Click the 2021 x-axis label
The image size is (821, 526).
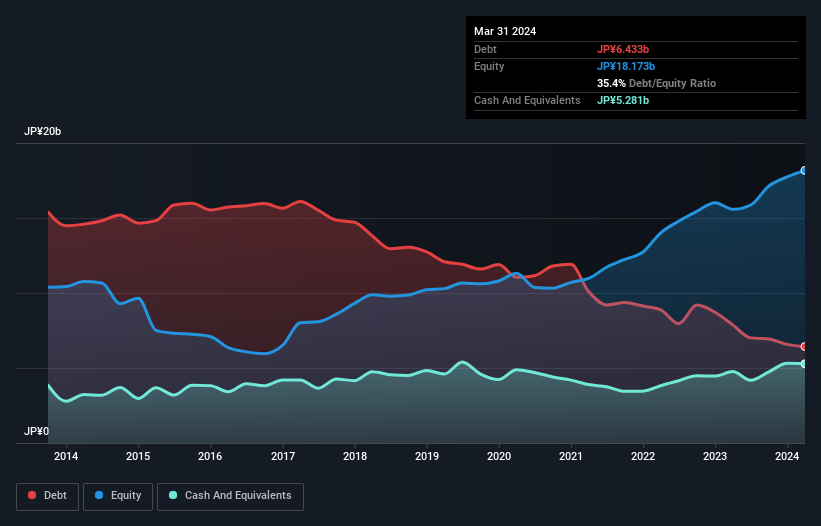coord(571,456)
